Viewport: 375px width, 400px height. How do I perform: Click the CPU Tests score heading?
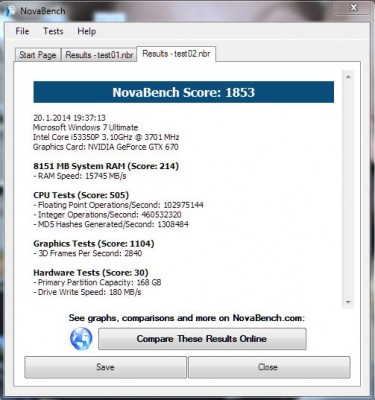click(81, 195)
